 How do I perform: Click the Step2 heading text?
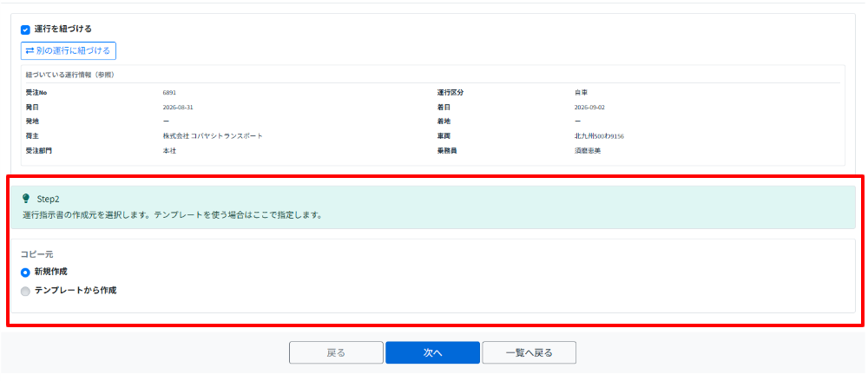[48, 198]
